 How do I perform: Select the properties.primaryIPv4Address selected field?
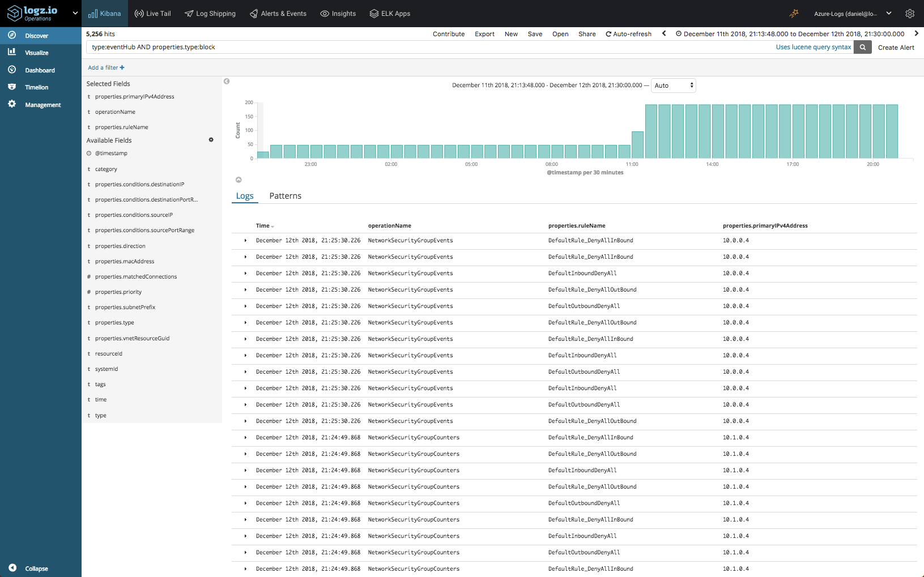[x=134, y=97]
